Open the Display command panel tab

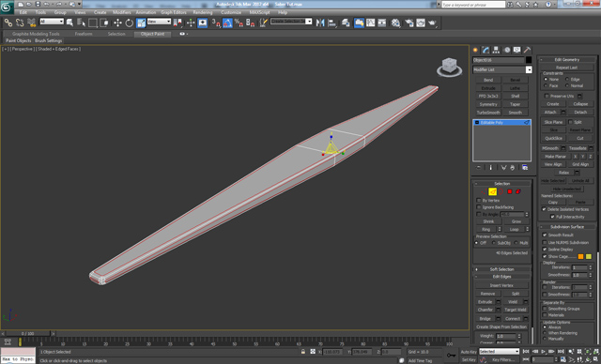[517, 50]
